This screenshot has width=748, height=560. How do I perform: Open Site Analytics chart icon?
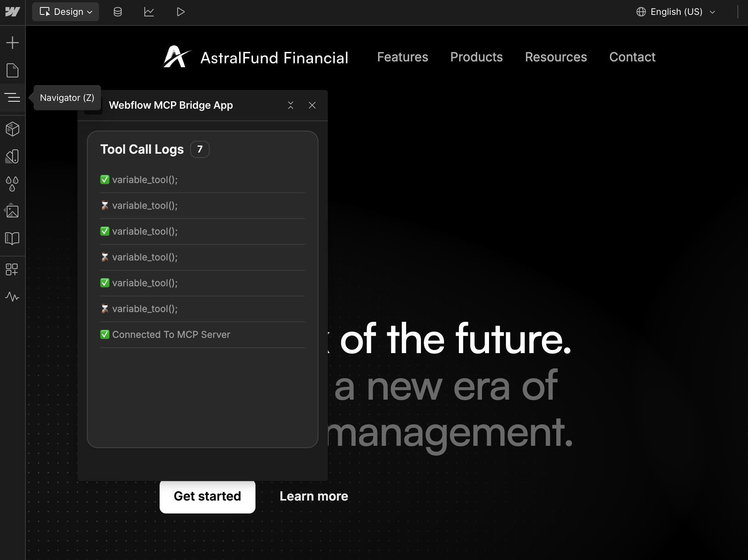point(149,12)
